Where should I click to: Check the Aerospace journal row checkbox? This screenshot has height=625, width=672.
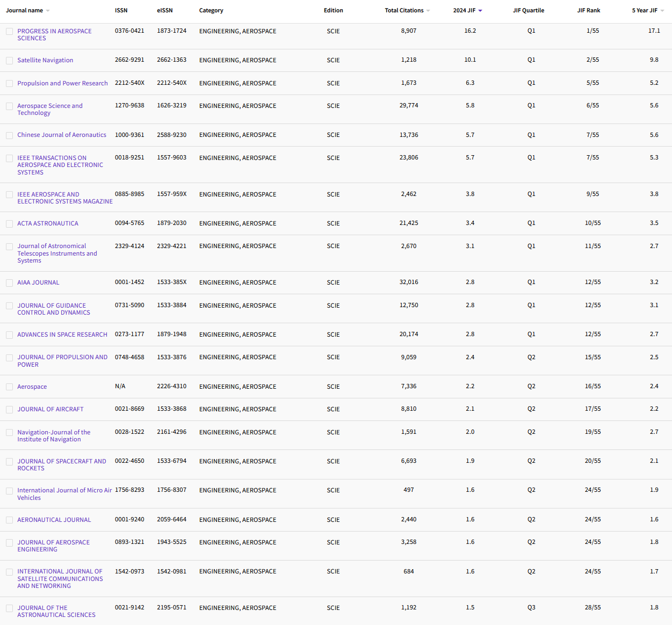[9, 387]
